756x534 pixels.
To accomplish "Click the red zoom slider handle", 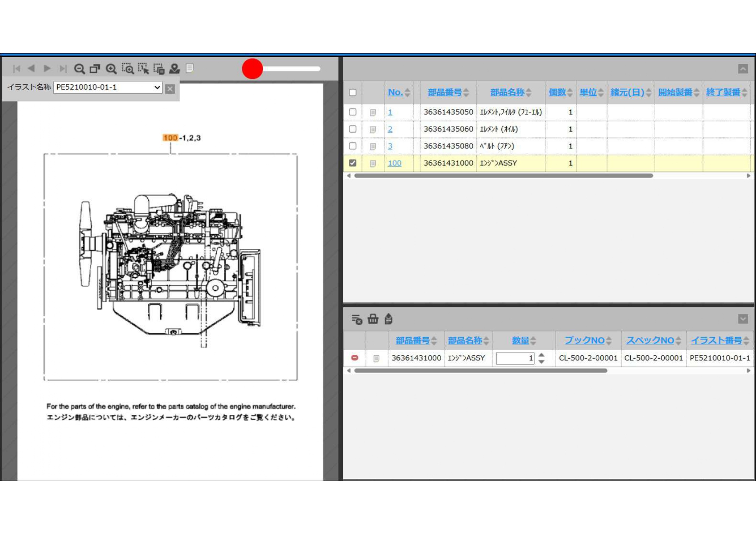I will tap(252, 69).
